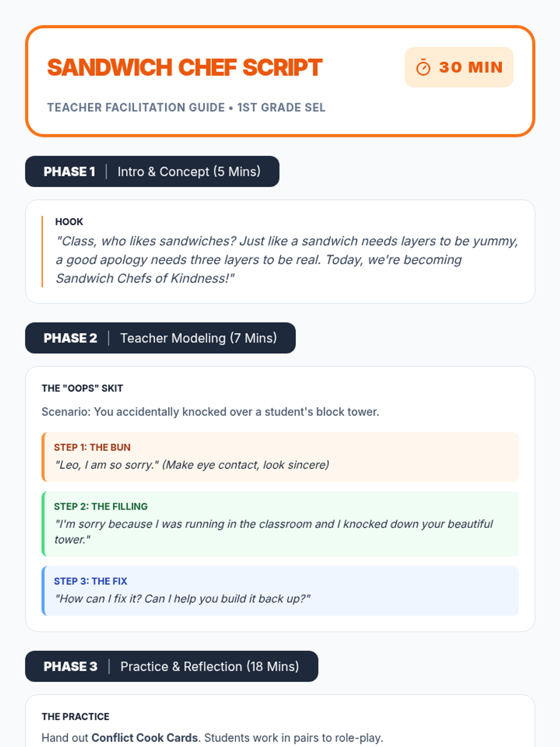Open the Phase 1 Intro & Concept header

152,171
